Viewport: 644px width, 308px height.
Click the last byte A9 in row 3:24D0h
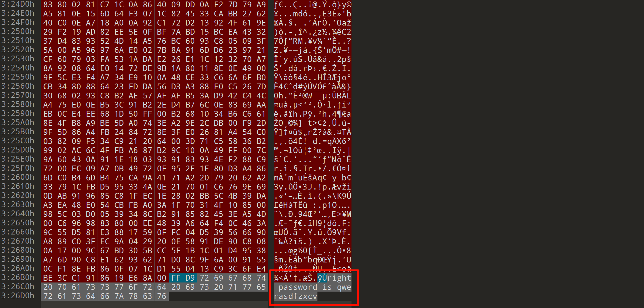click(x=261, y=5)
